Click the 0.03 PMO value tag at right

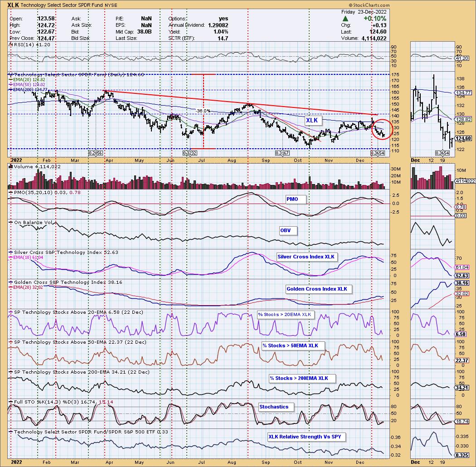point(461,215)
